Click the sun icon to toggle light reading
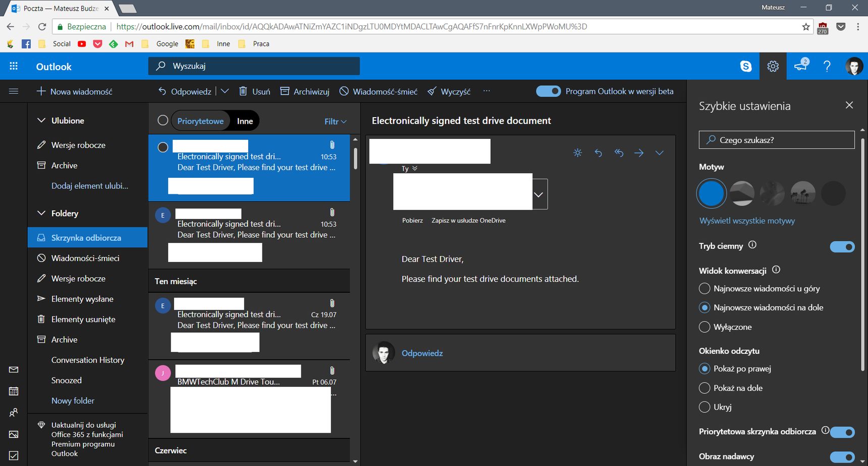 578,152
